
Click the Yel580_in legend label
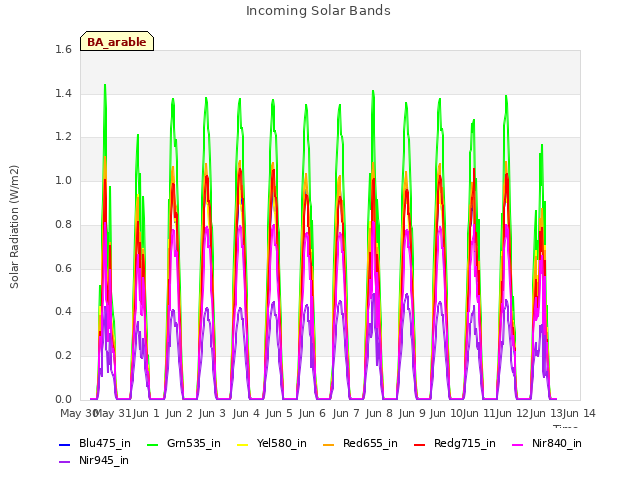point(282,443)
